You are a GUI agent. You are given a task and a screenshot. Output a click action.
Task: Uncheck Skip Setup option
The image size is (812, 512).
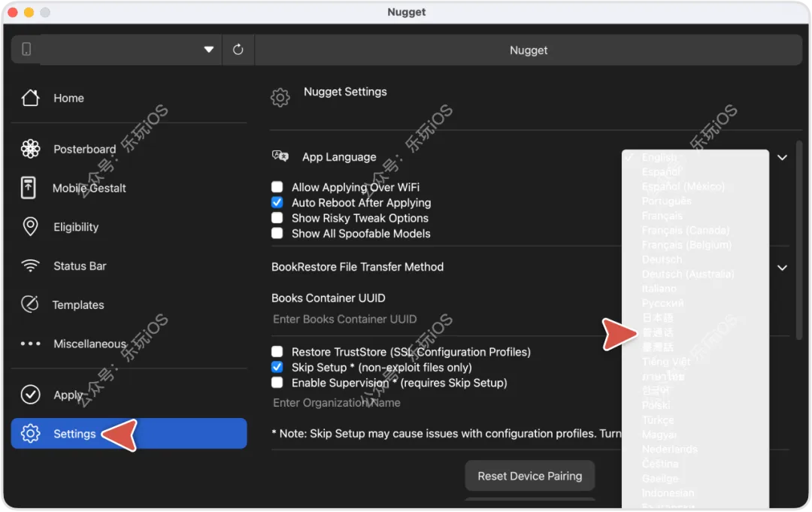click(x=277, y=368)
